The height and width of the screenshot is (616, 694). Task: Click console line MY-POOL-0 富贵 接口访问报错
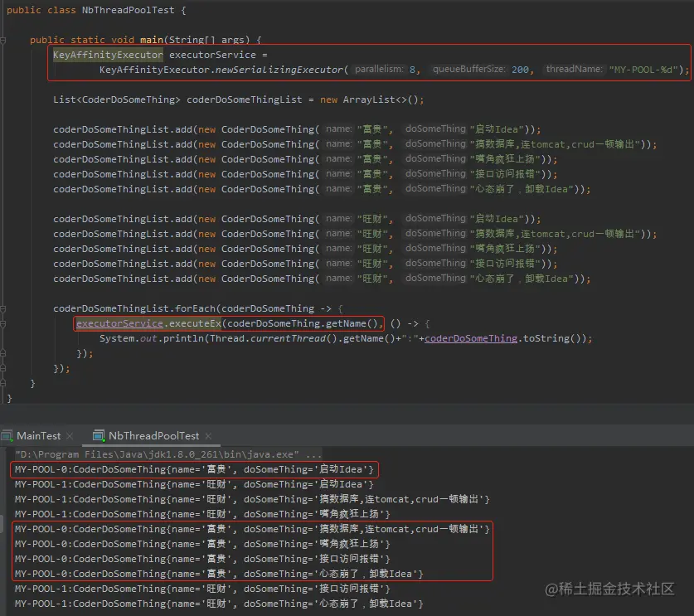click(202, 559)
